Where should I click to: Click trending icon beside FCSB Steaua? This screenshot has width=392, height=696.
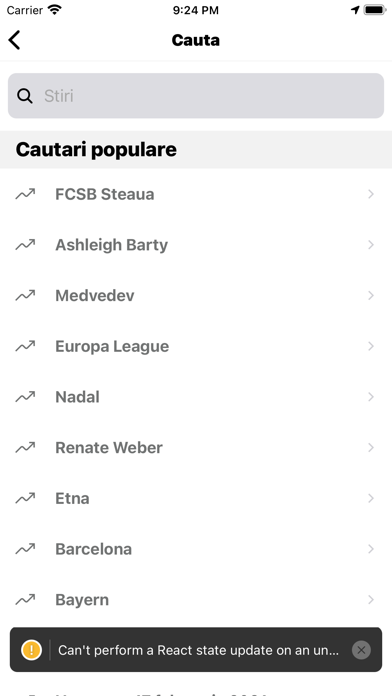tap(25, 194)
